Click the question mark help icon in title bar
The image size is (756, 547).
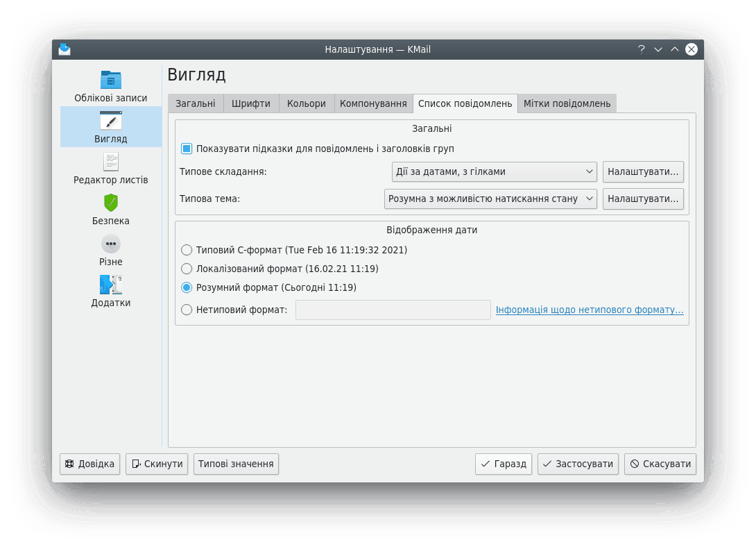coord(642,49)
